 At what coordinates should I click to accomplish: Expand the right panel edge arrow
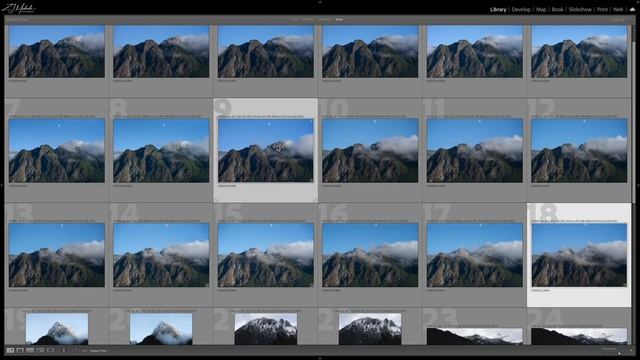point(638,185)
